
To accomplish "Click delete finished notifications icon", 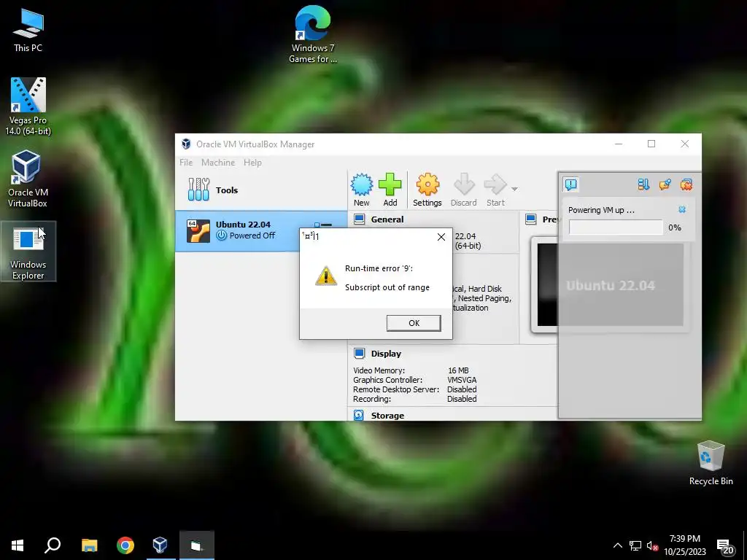I will point(686,184).
